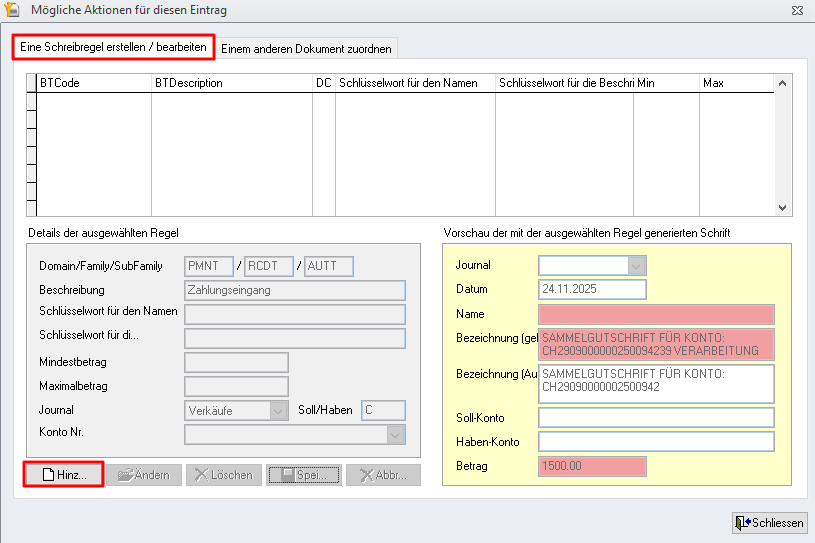Open the Konto Nr. dropdown
Image resolution: width=815 pixels, height=543 pixels.
click(395, 434)
